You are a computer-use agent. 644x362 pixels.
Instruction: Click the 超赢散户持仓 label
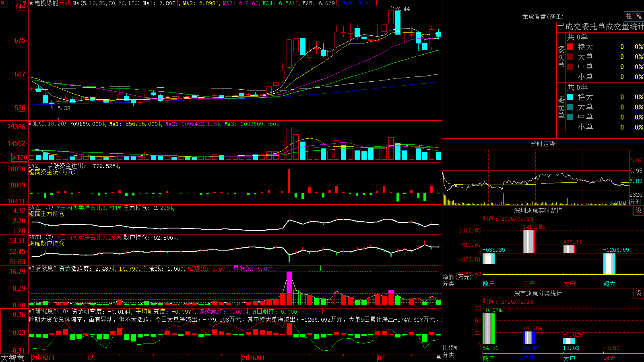46,243
